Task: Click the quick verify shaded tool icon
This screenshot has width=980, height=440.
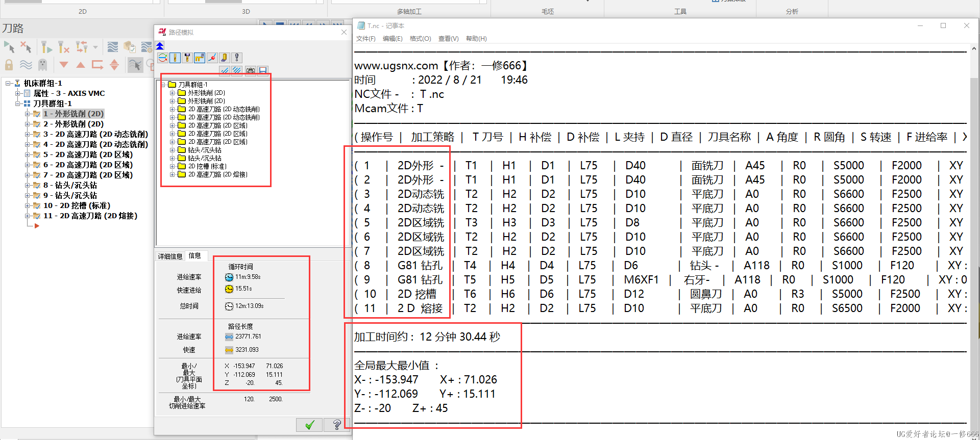Action: pyautogui.click(x=224, y=58)
